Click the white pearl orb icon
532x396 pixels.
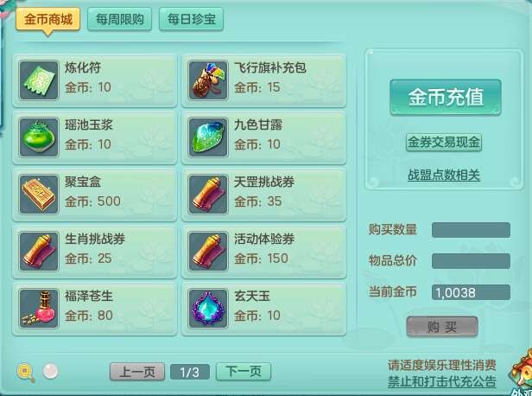click(x=51, y=371)
